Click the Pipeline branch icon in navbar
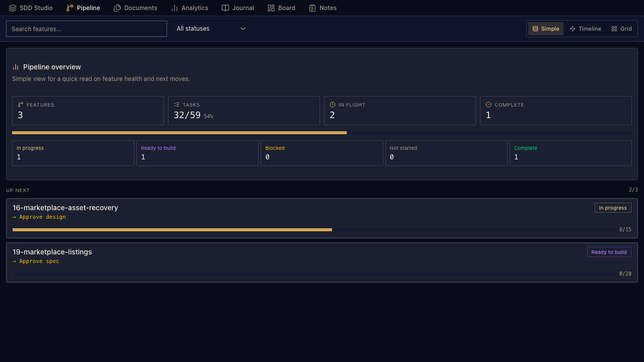644x362 pixels. (x=70, y=8)
